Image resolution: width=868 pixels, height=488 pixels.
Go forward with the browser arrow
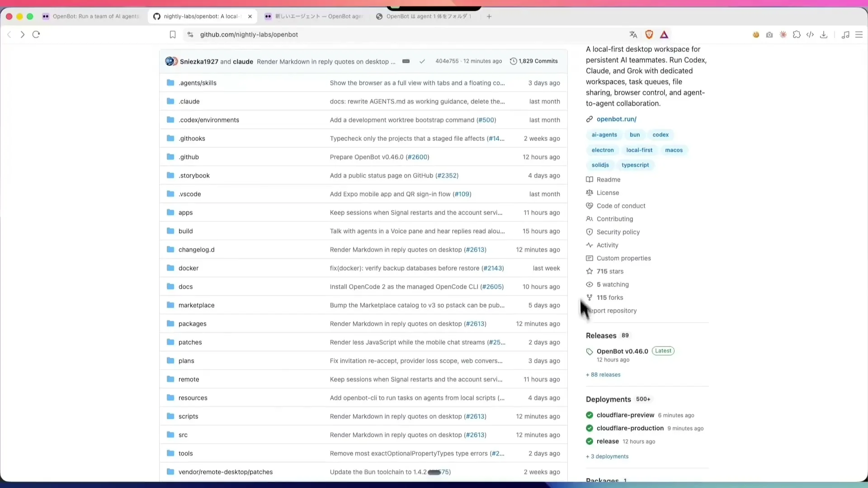(22, 34)
